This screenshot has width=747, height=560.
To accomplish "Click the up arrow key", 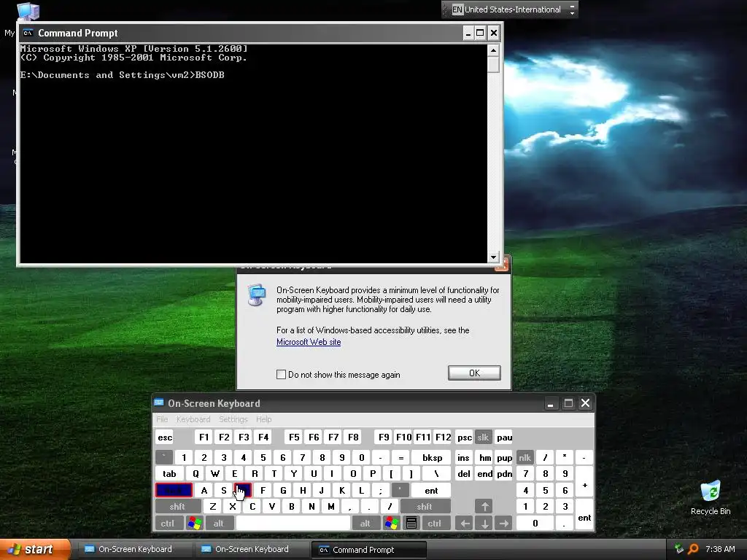I will (484, 507).
